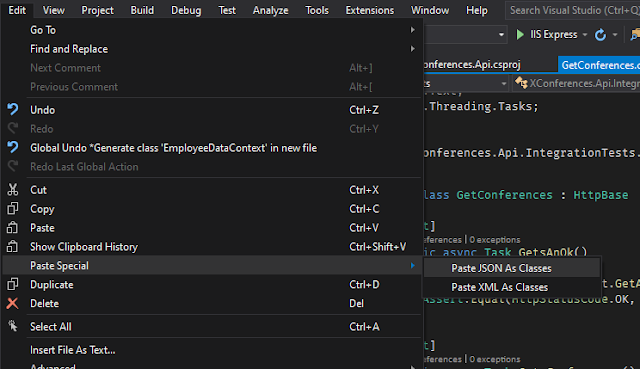Image resolution: width=640 pixels, height=369 pixels.
Task: Open the Project menu
Action: (x=98, y=10)
